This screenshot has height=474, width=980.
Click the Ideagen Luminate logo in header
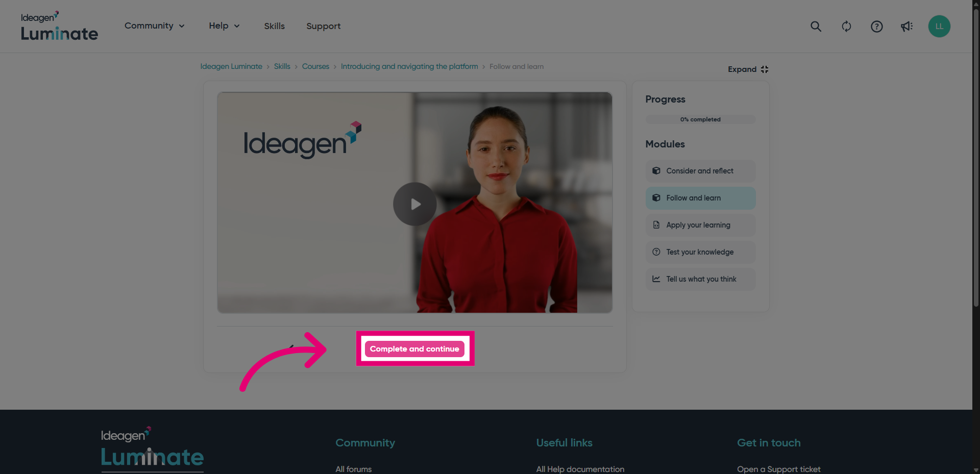[59, 27]
